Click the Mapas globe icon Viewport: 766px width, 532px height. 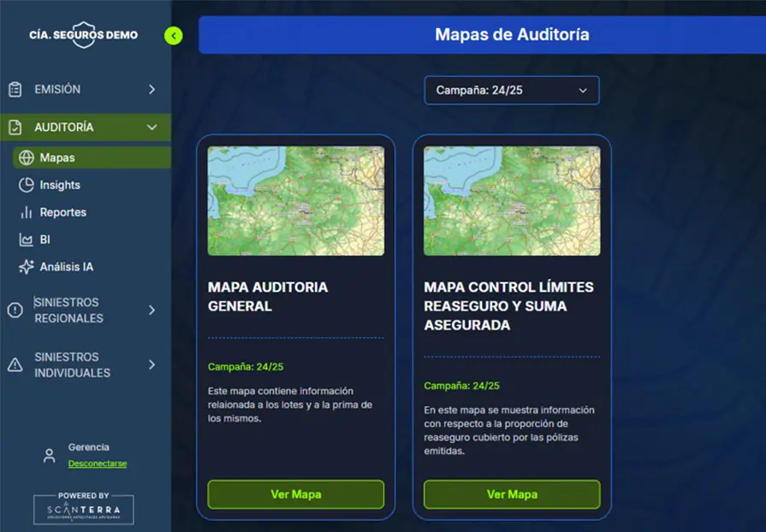(x=26, y=157)
